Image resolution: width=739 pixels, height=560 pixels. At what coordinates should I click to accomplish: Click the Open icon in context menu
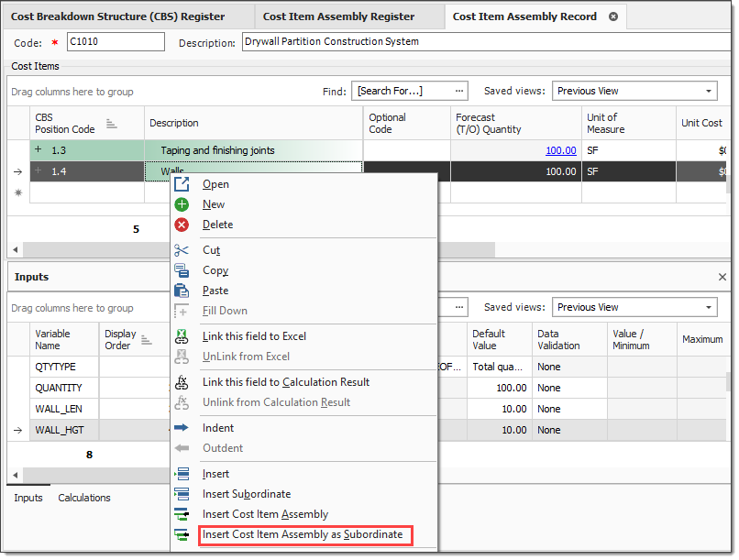click(x=182, y=184)
